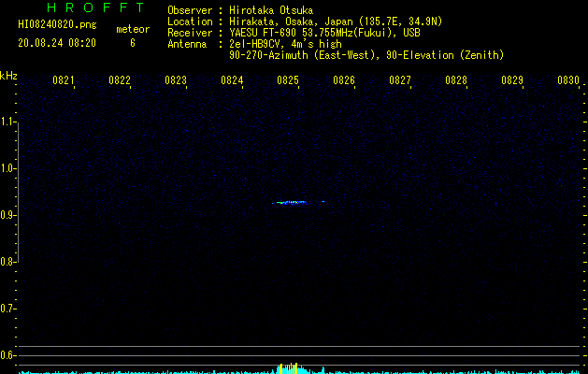Click the 0.6 kHz axis label

coord(7,355)
